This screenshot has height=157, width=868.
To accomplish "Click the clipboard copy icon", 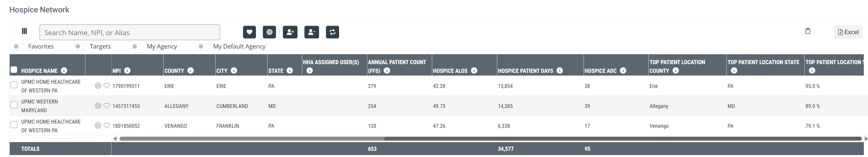I will [x=808, y=31].
